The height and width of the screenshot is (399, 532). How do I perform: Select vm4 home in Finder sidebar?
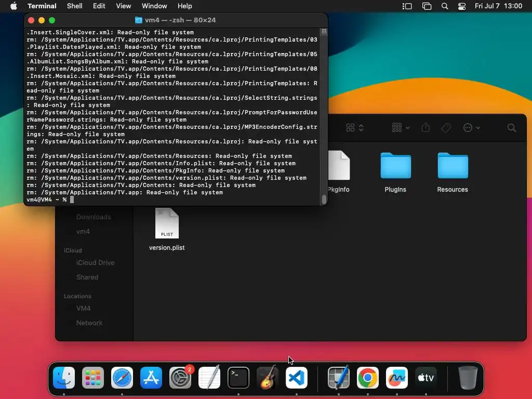click(x=83, y=231)
